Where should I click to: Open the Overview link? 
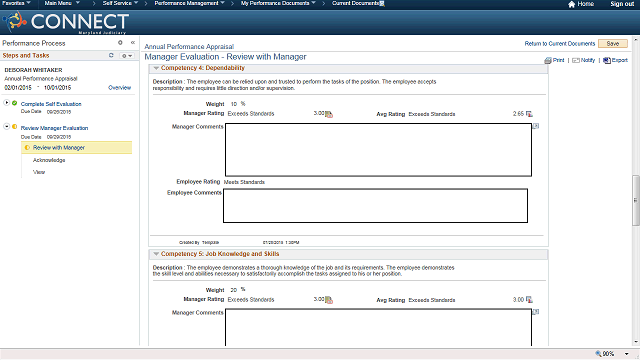point(119,88)
